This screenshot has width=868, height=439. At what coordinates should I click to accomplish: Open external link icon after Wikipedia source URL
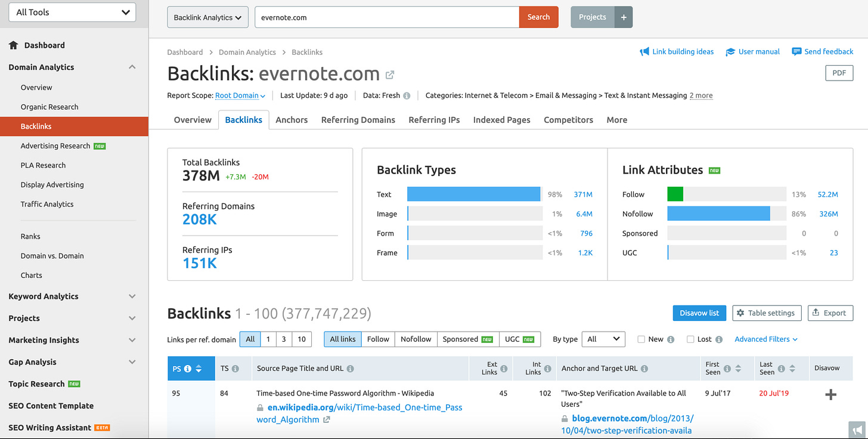pyautogui.click(x=327, y=420)
